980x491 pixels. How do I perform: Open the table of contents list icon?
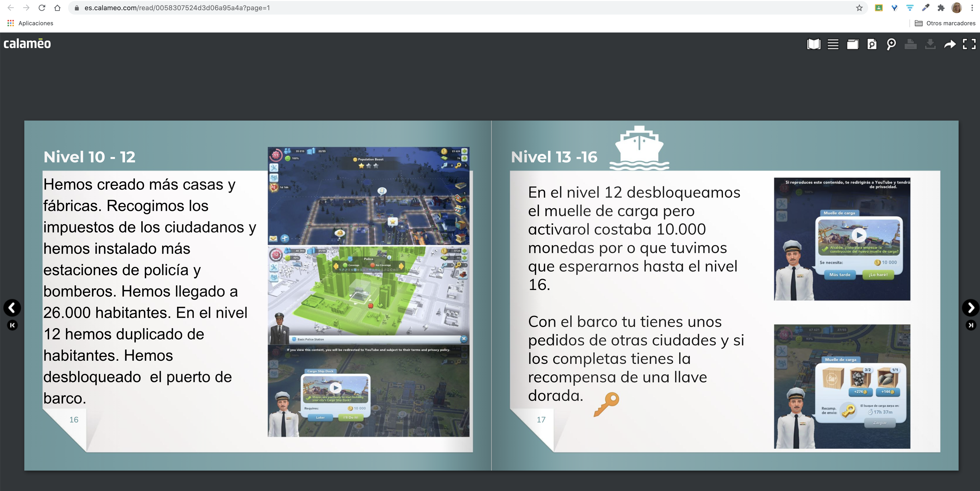click(x=833, y=44)
